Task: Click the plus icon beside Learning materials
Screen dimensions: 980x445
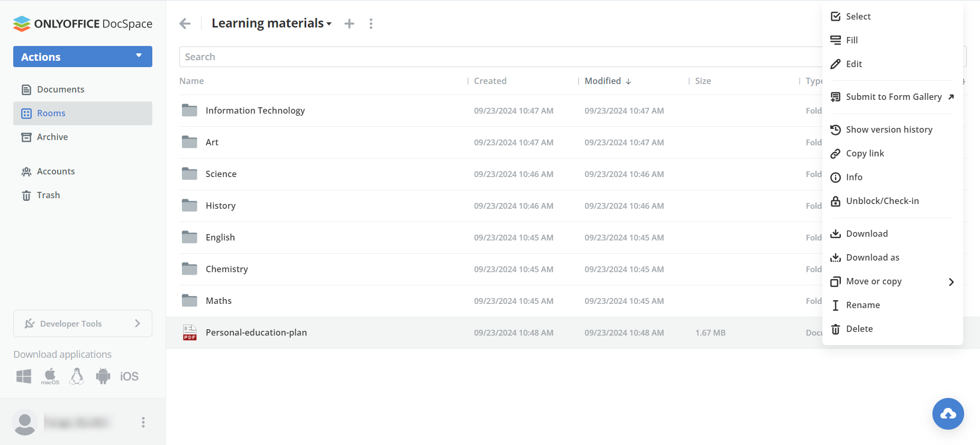Action: click(349, 24)
